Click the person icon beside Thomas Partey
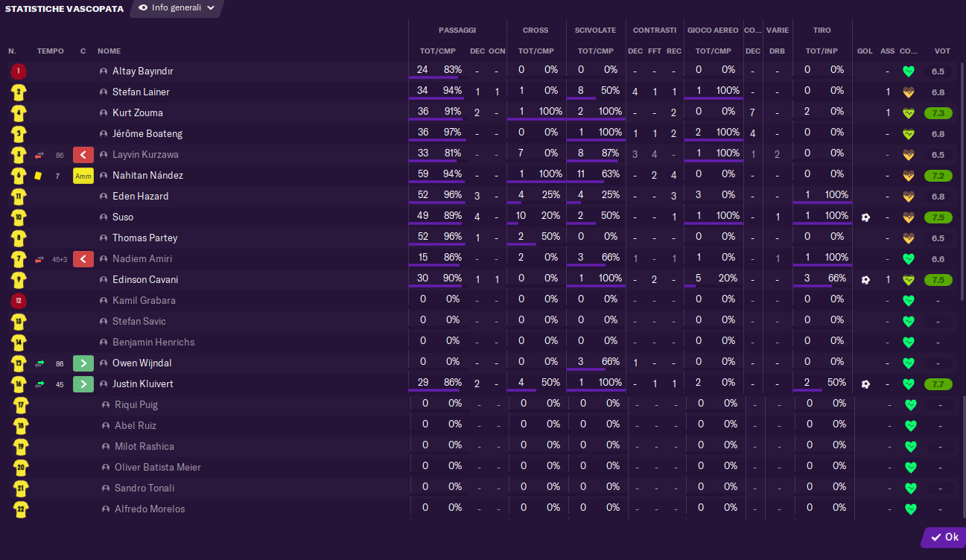The height and width of the screenshot is (560, 966). pos(104,238)
